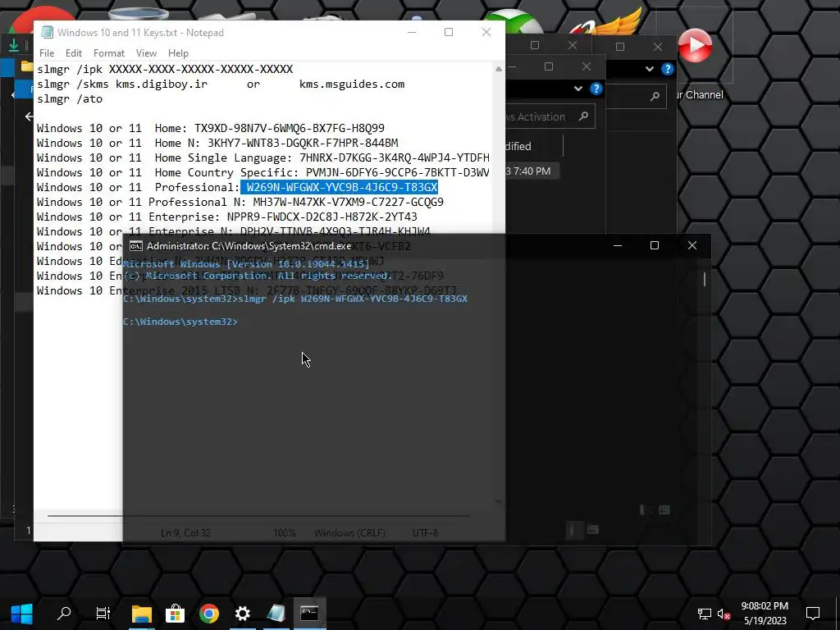This screenshot has height=630, width=840.
Task: Launch Google Chrome from the taskbar
Action: (x=209, y=614)
